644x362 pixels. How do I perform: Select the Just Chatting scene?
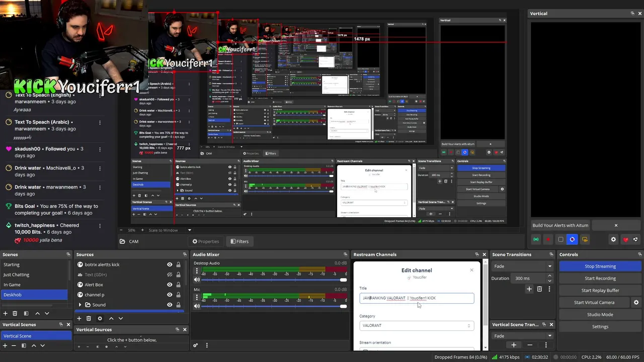point(34,275)
